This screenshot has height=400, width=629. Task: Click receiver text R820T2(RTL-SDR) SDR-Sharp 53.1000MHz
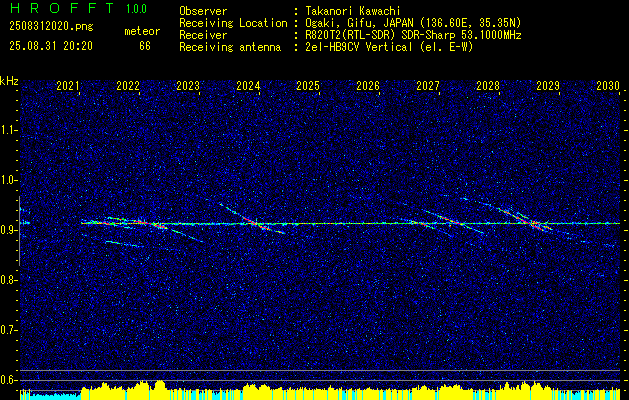[413, 35]
